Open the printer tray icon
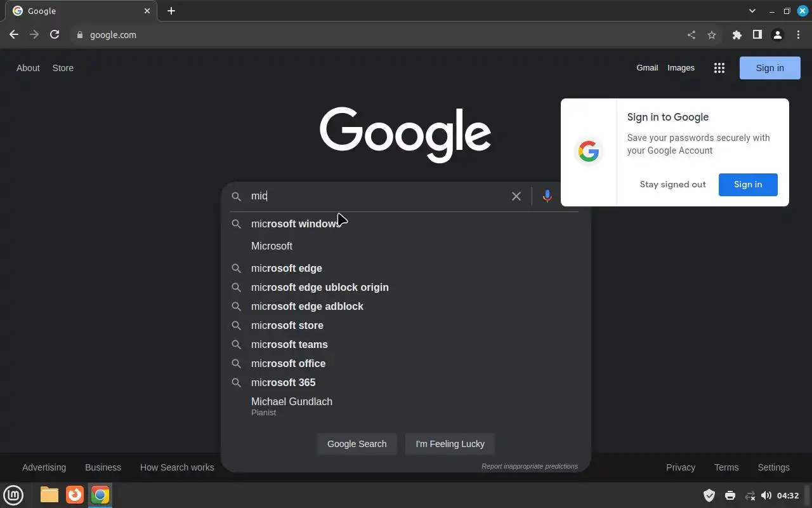Viewport: 812px width, 508px height. (x=730, y=495)
